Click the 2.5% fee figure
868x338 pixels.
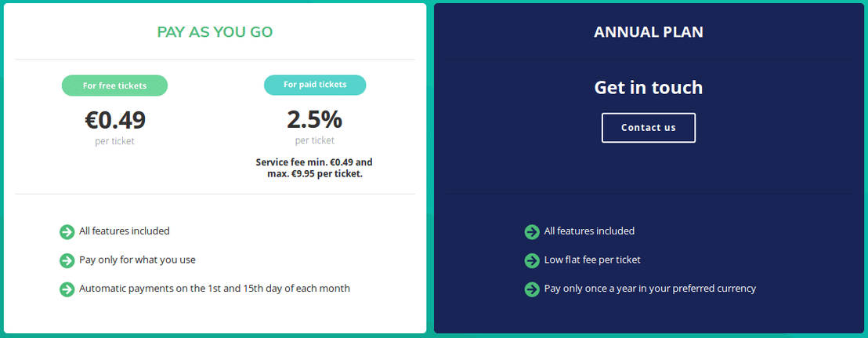tap(314, 119)
